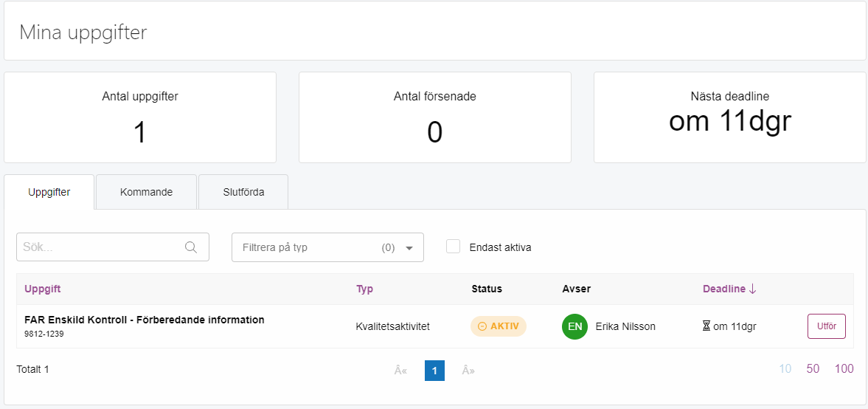Go to previous page arrow
The width and height of the screenshot is (868, 409).
point(400,370)
